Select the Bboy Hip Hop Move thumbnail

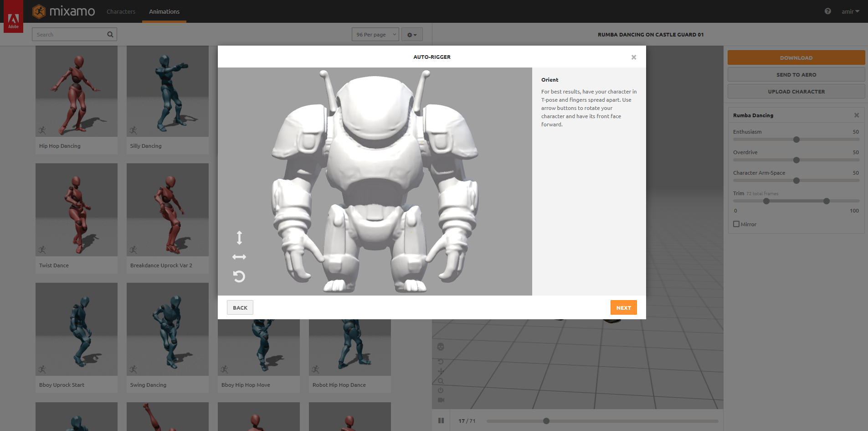click(259, 348)
